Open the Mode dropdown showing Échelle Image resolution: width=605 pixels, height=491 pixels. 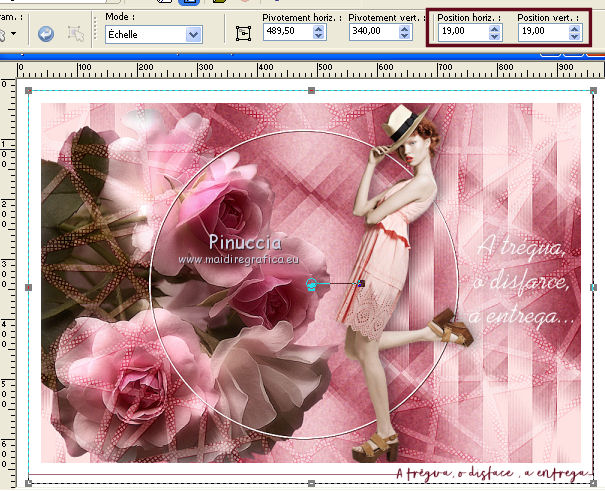pos(193,34)
